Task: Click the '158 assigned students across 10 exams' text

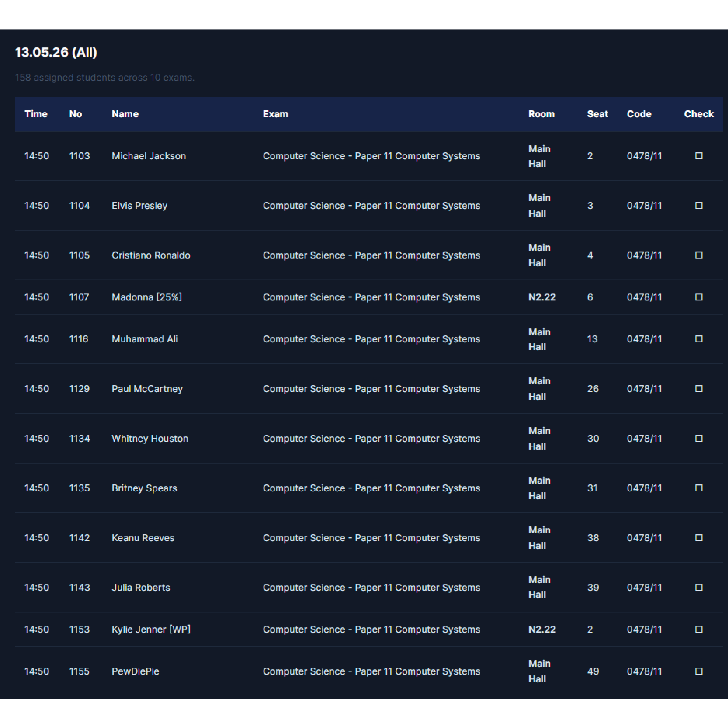Action: 105,77
